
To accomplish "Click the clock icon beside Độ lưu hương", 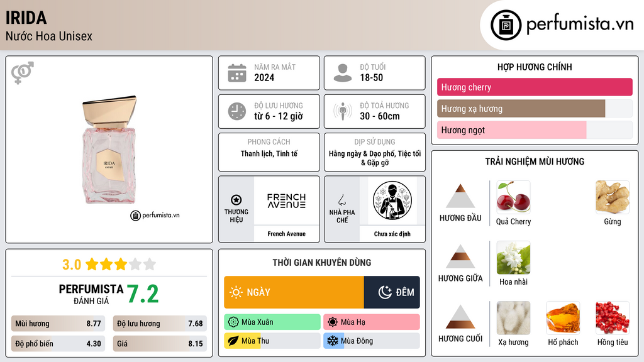I will [x=237, y=111].
